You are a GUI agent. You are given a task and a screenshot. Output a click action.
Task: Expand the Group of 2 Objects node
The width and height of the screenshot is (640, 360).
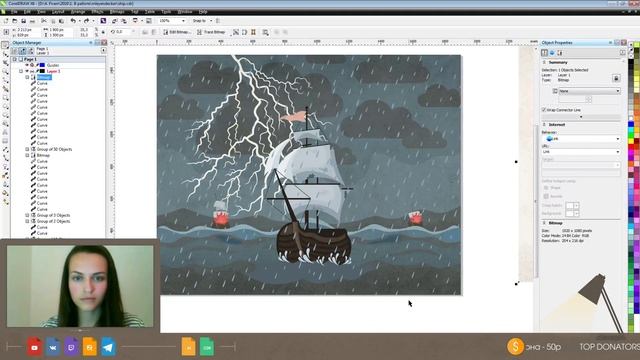[27, 221]
